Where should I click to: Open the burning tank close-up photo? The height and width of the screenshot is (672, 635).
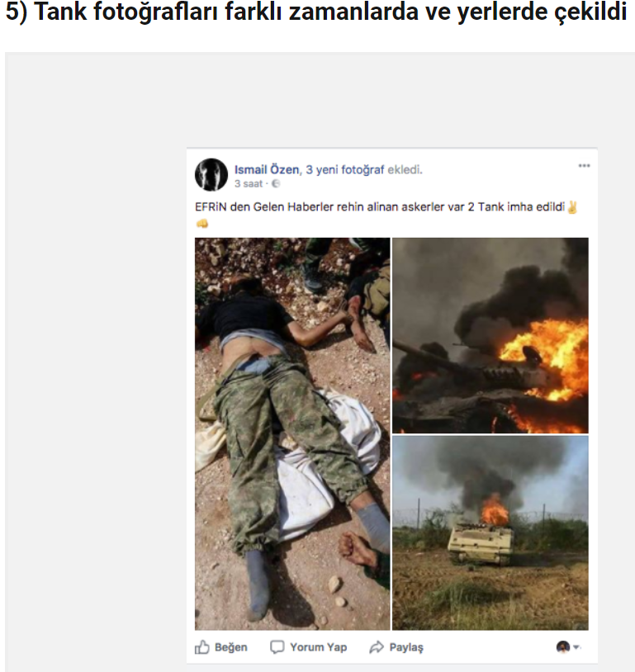[x=490, y=335]
